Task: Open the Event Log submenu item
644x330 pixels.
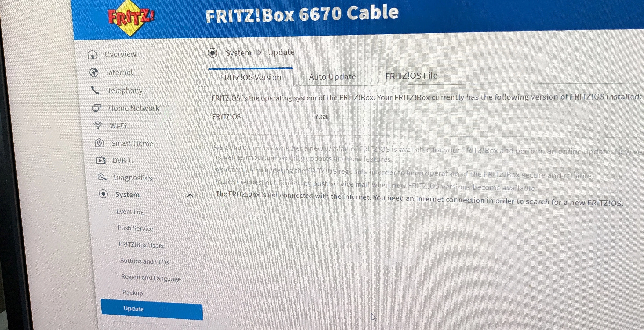Action: 130,212
